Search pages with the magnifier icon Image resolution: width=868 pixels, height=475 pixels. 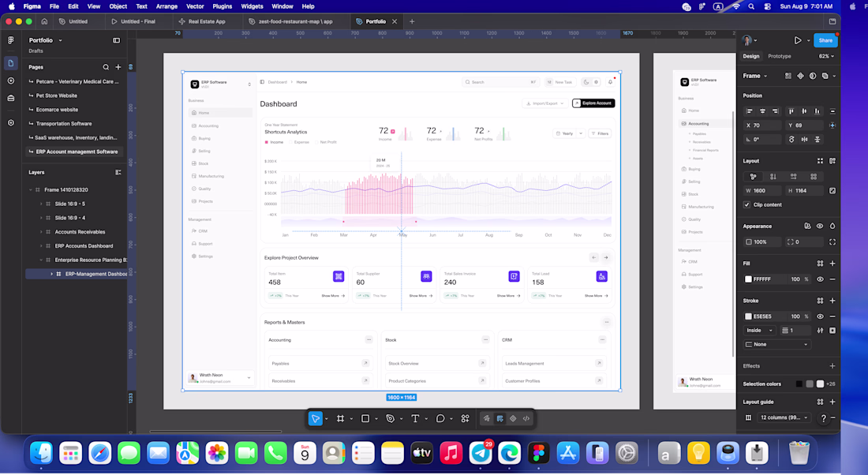tap(106, 67)
